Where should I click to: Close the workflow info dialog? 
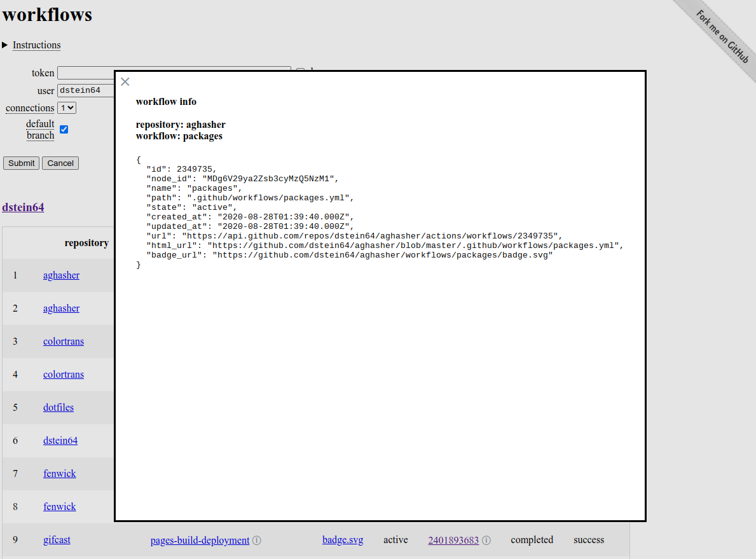click(125, 81)
